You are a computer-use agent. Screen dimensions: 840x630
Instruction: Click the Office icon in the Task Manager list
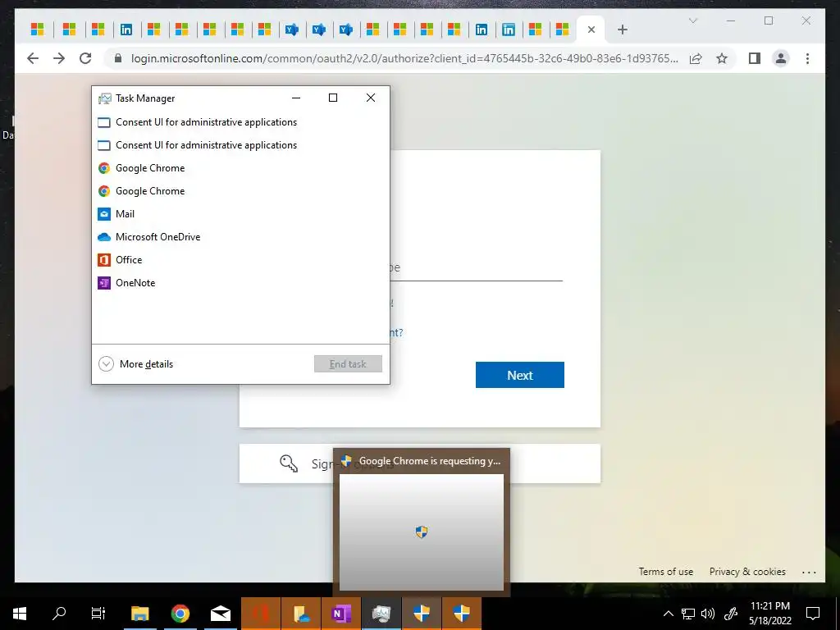104,260
